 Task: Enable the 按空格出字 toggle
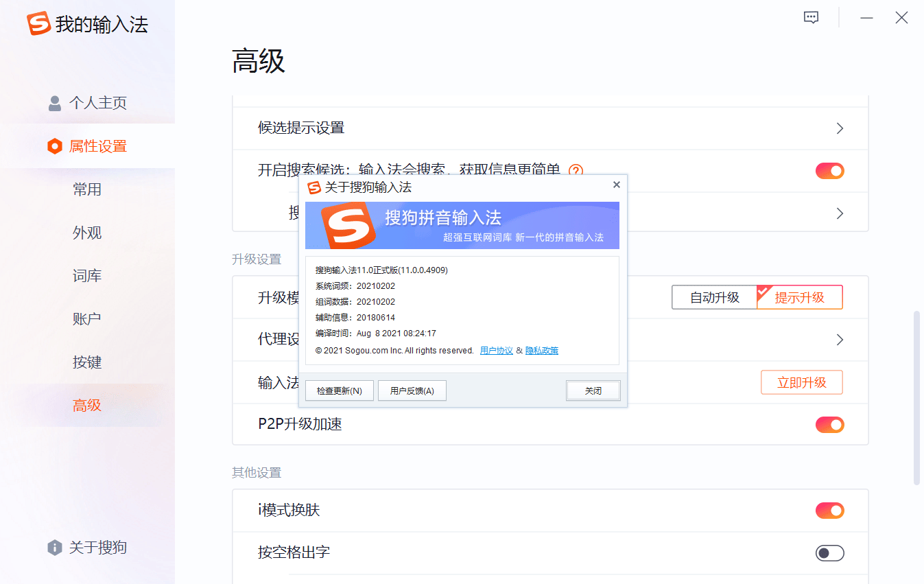pos(830,552)
